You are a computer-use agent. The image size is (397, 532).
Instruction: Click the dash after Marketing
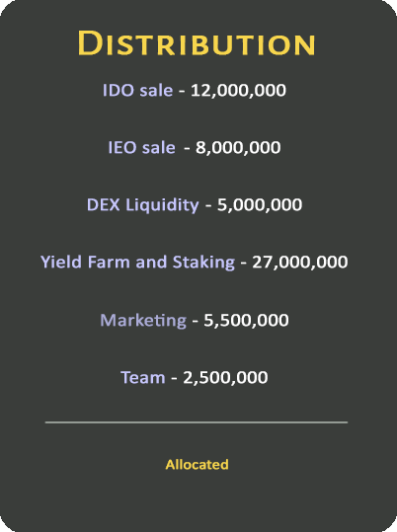point(195,322)
